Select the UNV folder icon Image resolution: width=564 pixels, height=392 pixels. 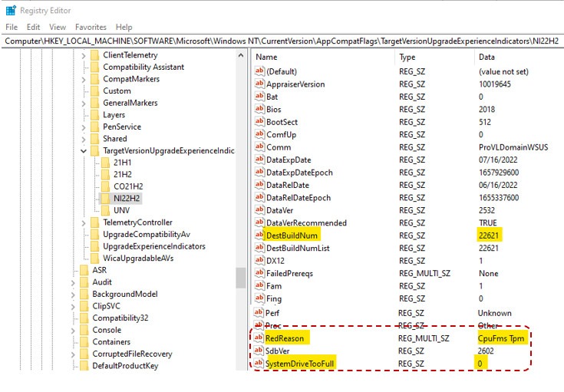click(x=105, y=210)
